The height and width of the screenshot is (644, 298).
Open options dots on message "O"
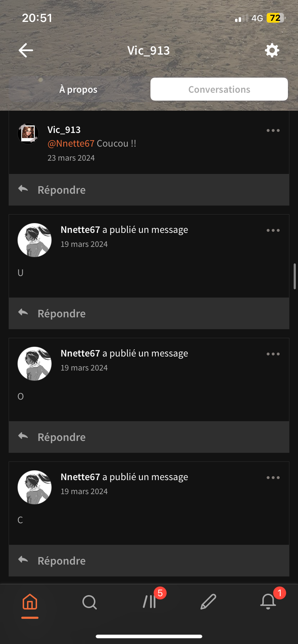273,354
